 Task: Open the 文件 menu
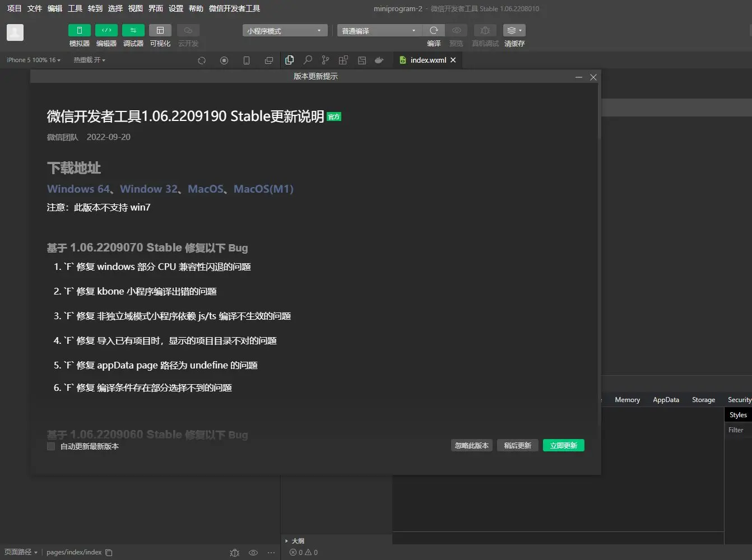pos(35,8)
